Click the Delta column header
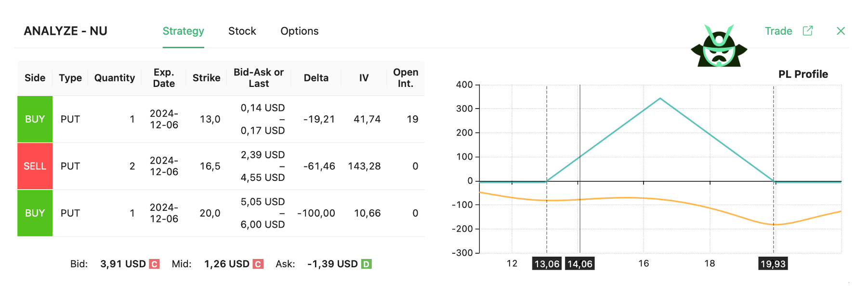 [x=316, y=78]
